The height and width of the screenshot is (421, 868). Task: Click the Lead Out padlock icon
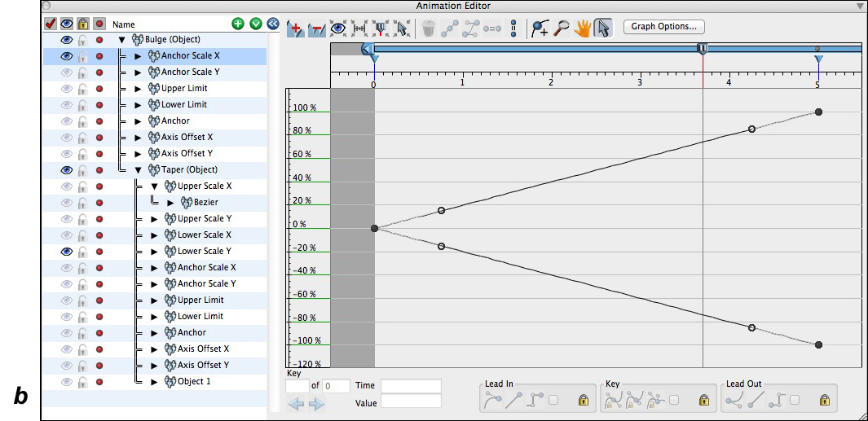825,400
